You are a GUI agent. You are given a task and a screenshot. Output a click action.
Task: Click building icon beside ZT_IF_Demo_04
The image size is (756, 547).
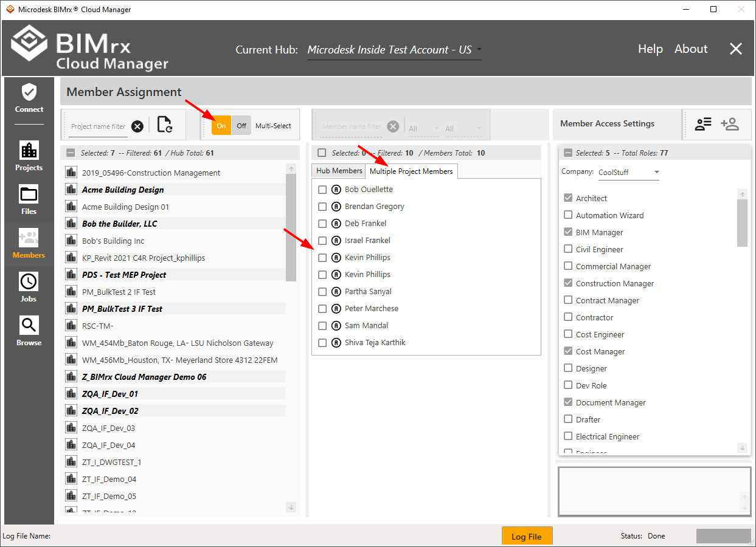(71, 479)
